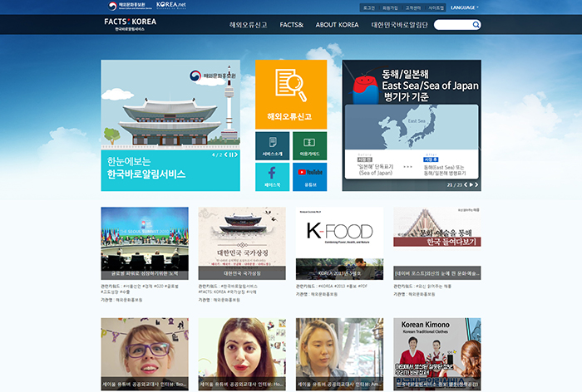The width and height of the screenshot is (582, 392).
Task: Click the KOREA.net logo
Action: (171, 5)
